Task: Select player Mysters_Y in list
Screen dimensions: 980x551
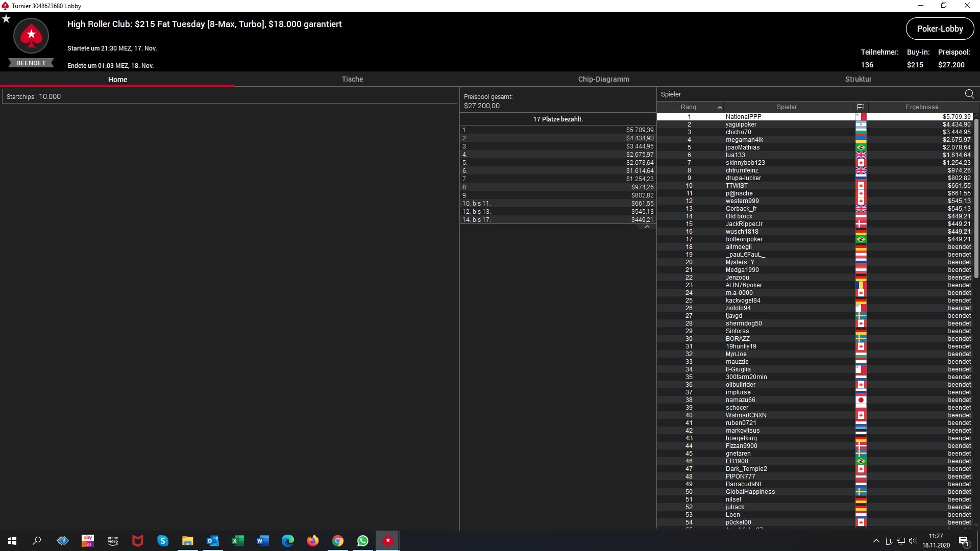Action: click(x=815, y=262)
